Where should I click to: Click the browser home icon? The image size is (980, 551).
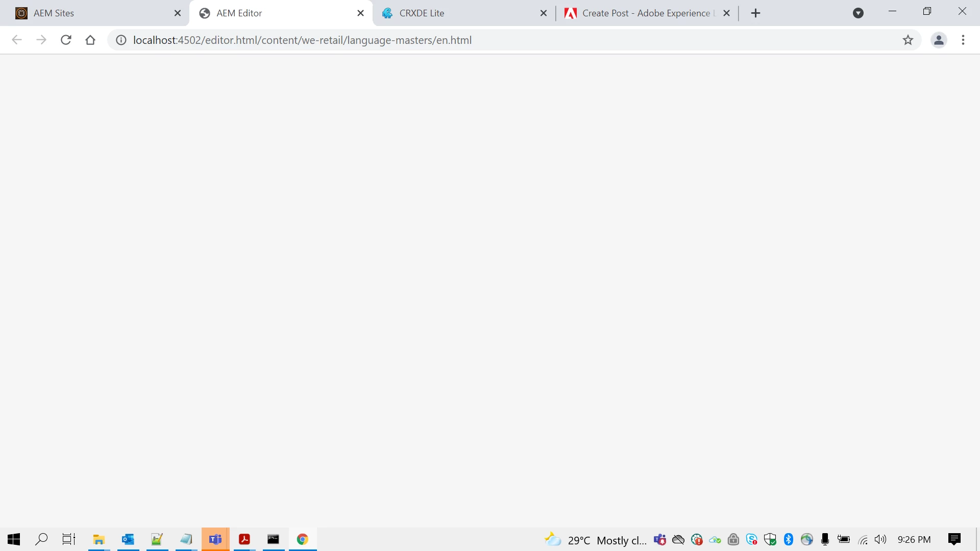pos(90,40)
